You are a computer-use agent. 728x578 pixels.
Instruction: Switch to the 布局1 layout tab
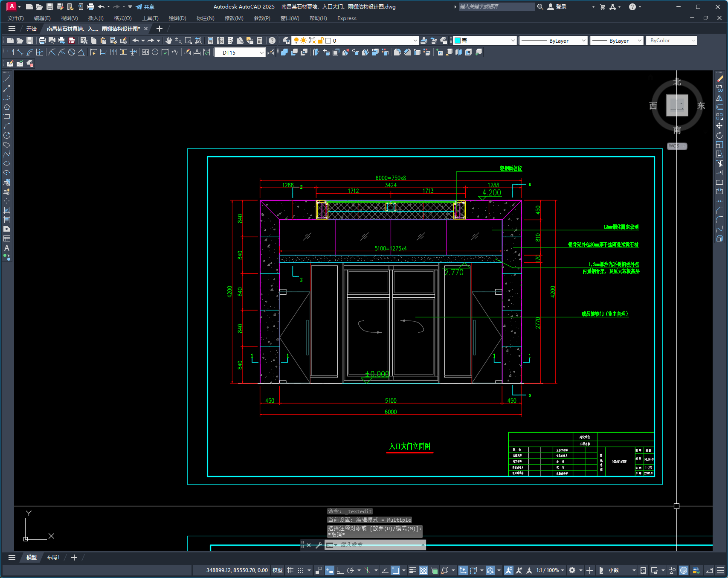point(53,558)
